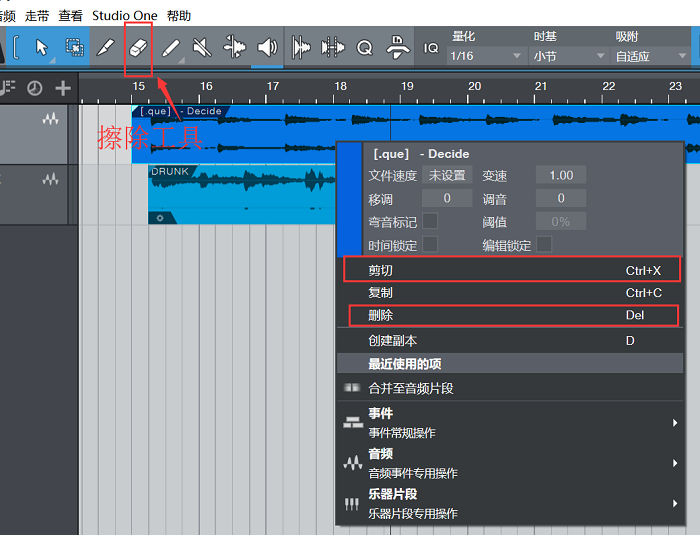Click the gear icon on DRUNK clip
Screen dimensions: 700x535
160,218
